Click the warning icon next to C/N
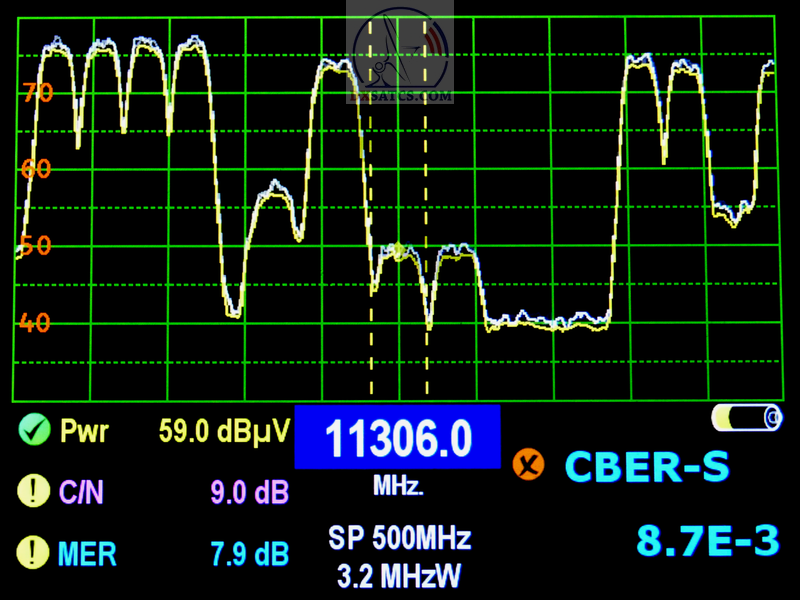Image resolution: width=800 pixels, height=600 pixels. pyautogui.click(x=34, y=491)
